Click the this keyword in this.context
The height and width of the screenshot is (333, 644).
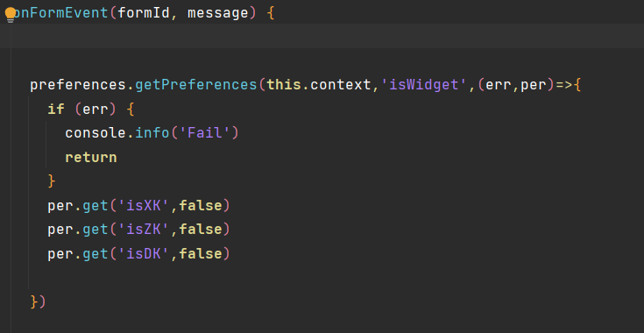point(284,85)
